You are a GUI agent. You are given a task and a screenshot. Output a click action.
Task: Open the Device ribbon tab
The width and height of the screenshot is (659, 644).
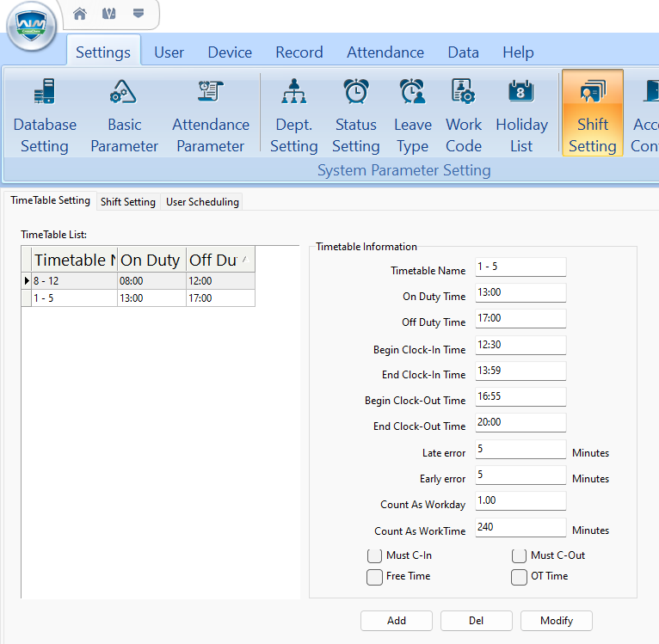[230, 52]
